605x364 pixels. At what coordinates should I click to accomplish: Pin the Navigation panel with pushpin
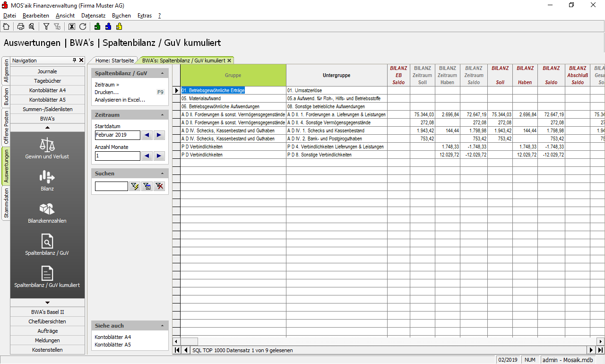tap(74, 61)
